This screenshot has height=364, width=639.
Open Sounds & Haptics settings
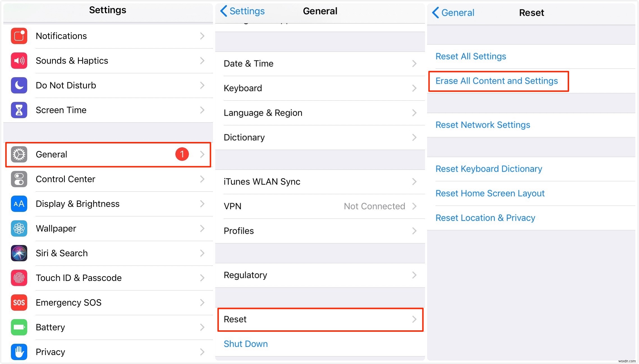click(107, 61)
